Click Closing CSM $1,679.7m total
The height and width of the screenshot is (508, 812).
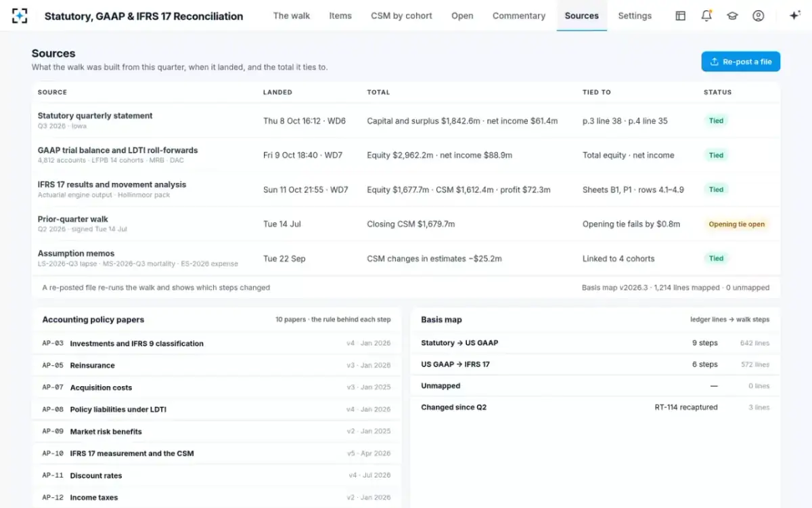coord(411,224)
